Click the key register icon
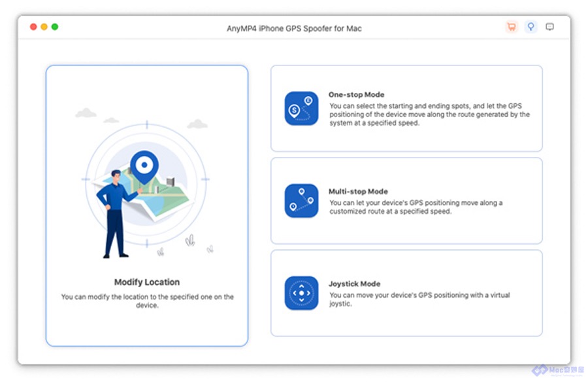The height and width of the screenshot is (384, 588). point(531,27)
